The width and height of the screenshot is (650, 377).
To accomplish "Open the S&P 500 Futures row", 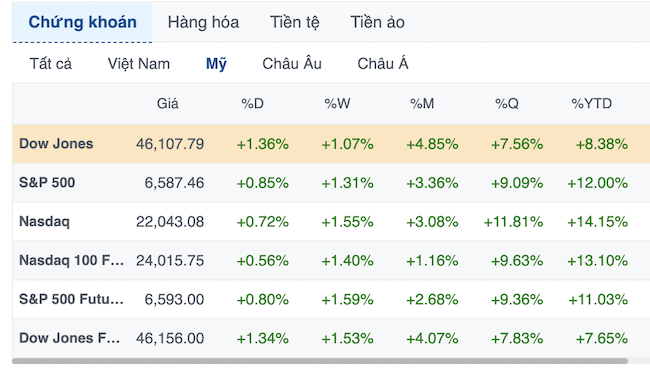I will (x=331, y=299).
